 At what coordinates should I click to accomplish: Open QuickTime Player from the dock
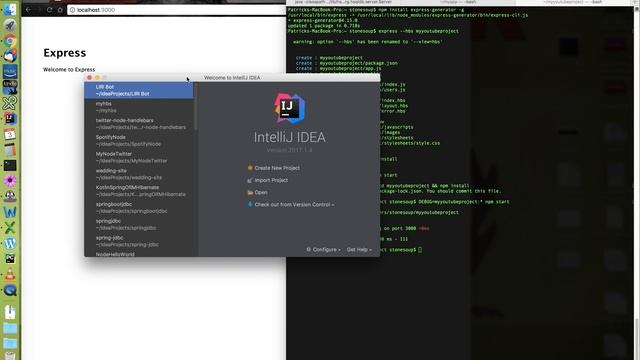pos(10,290)
